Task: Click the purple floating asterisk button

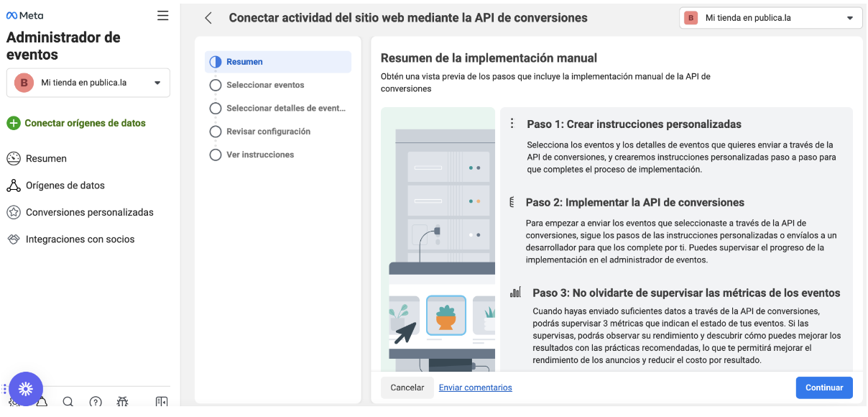Action: (x=26, y=389)
